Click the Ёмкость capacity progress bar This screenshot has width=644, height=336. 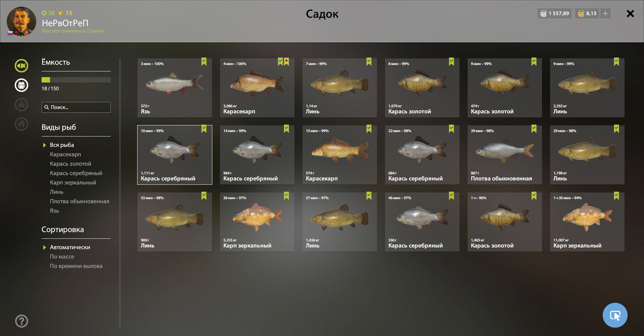tap(76, 80)
